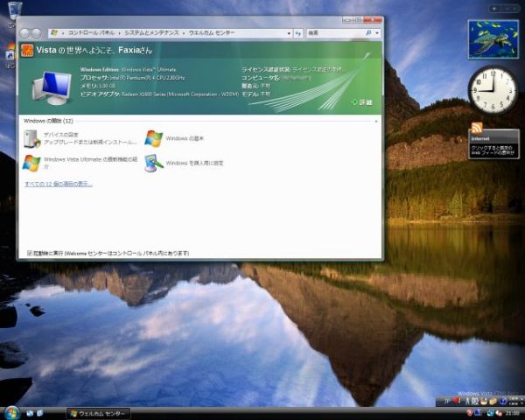
Task: Open the Windows の基本 icon
Action: (154, 138)
